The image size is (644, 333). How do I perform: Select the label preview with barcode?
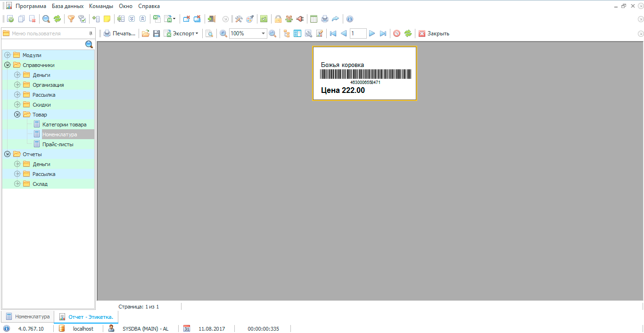click(x=364, y=73)
